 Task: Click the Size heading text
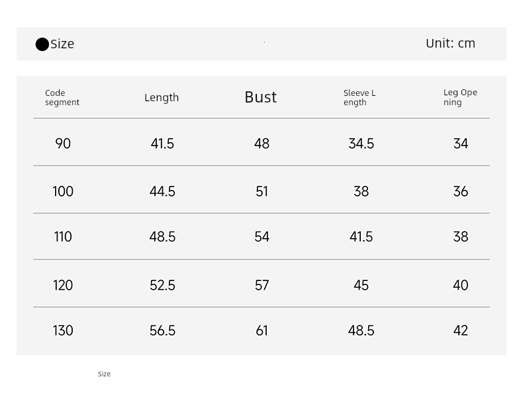(x=62, y=44)
